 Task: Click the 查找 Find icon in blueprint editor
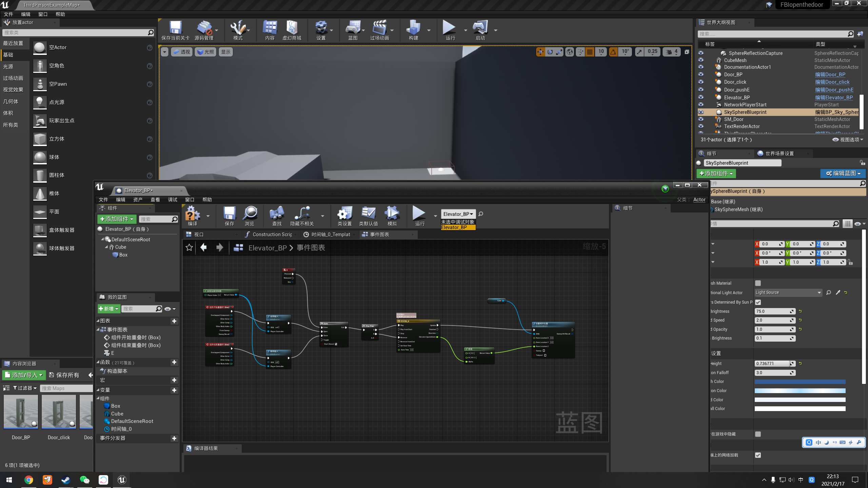[x=277, y=216]
